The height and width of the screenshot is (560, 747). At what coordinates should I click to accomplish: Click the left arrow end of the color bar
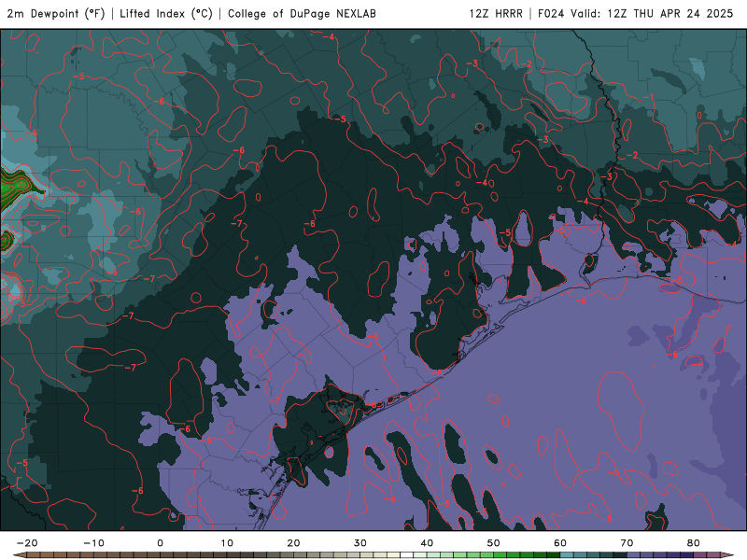click(x=19, y=555)
